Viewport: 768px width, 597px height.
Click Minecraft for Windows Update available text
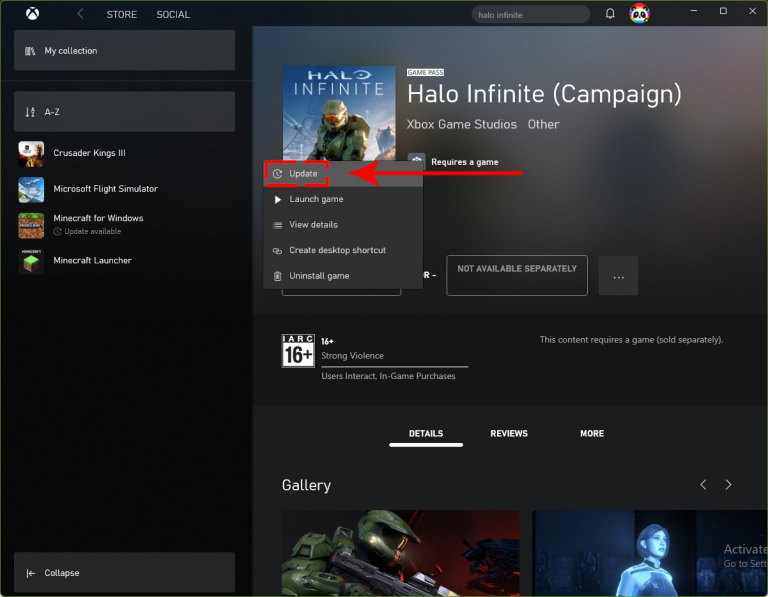point(93,232)
